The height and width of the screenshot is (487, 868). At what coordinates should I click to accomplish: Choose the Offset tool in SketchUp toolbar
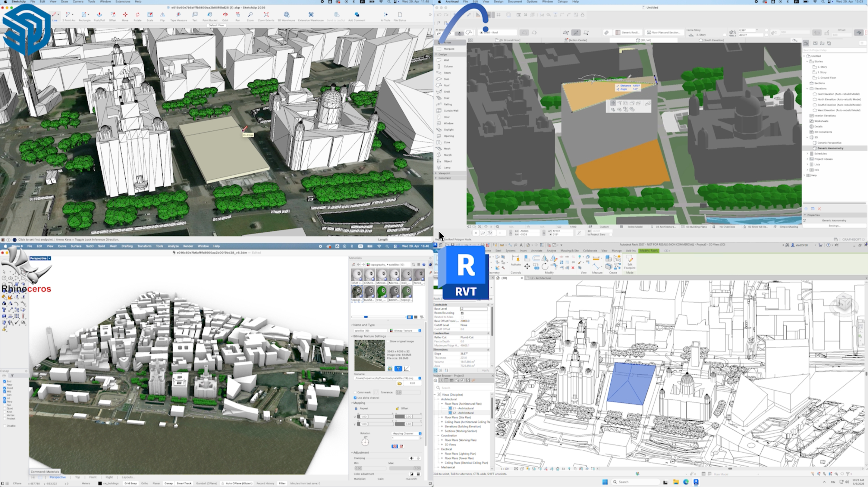tap(112, 16)
